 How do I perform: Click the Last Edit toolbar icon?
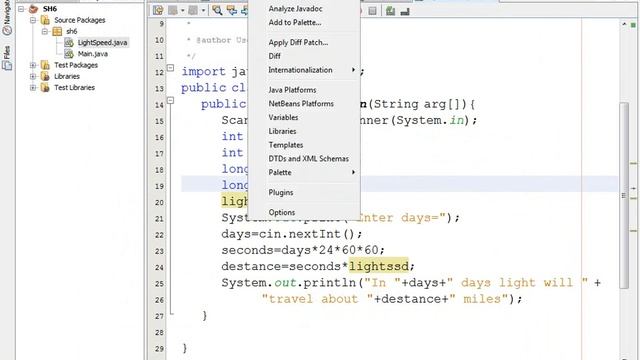(x=158, y=11)
